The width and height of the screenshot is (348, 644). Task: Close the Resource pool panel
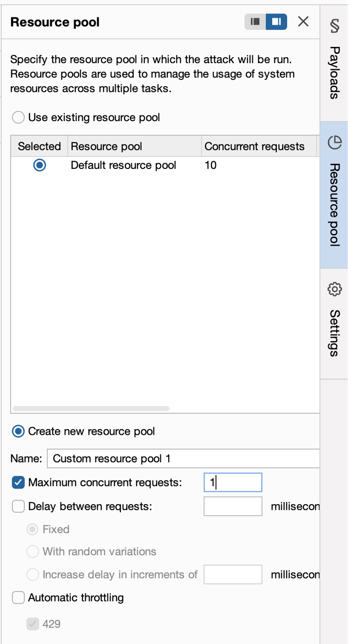click(x=303, y=22)
